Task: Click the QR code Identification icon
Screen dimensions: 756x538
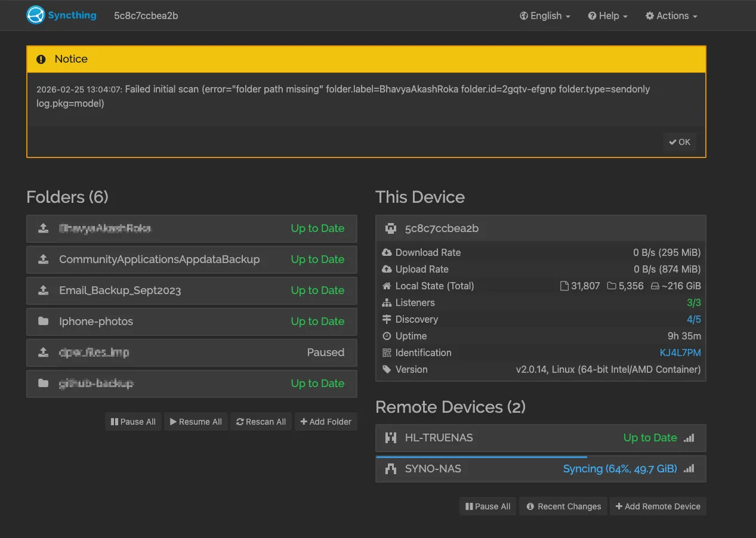Action: (387, 353)
